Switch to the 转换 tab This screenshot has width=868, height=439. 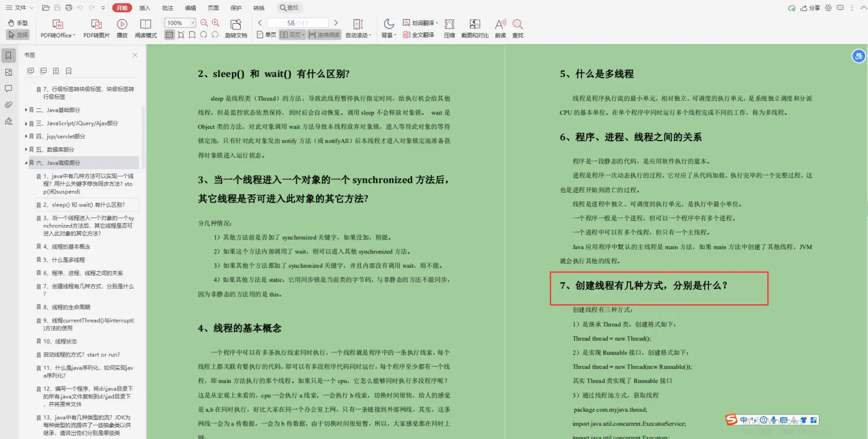259,8
